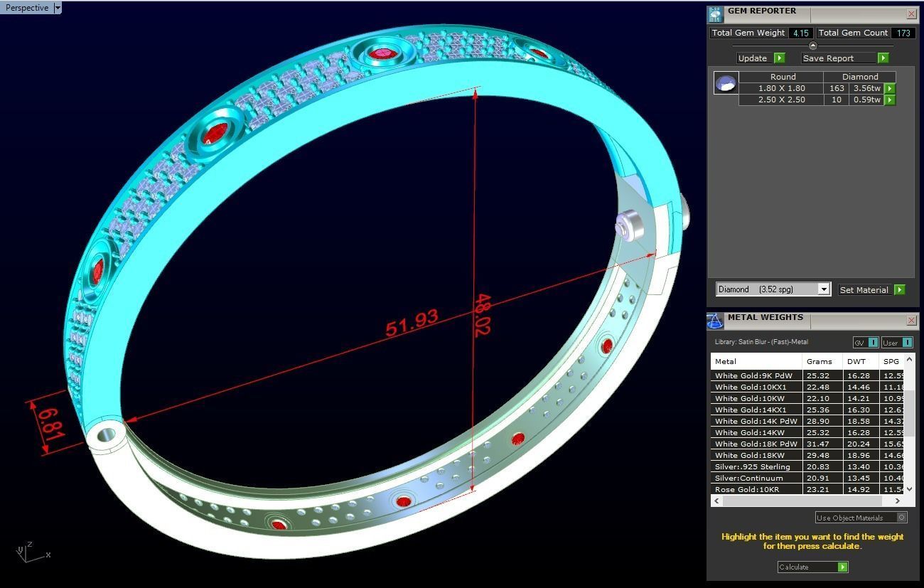This screenshot has width=924, height=588.
Task: Click the Update button
Action: point(754,58)
